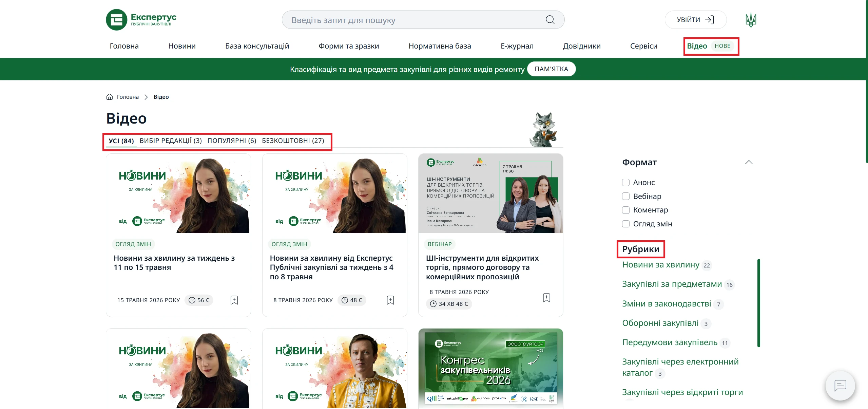This screenshot has width=868, height=409.
Task: Select the БЕЗКОШТОВНІ (27) tab
Action: [x=293, y=141]
